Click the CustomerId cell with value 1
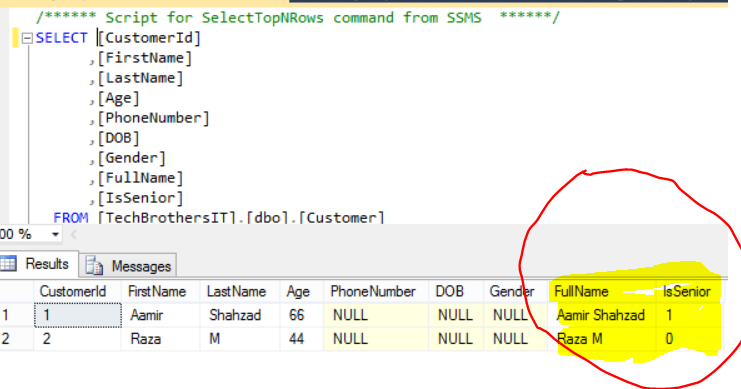Viewport: 741px width, 389px height. coord(78,315)
